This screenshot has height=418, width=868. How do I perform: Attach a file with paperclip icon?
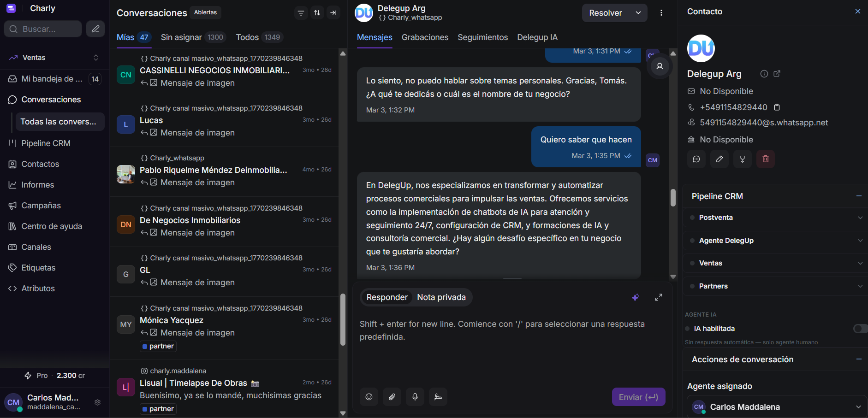pos(392,397)
